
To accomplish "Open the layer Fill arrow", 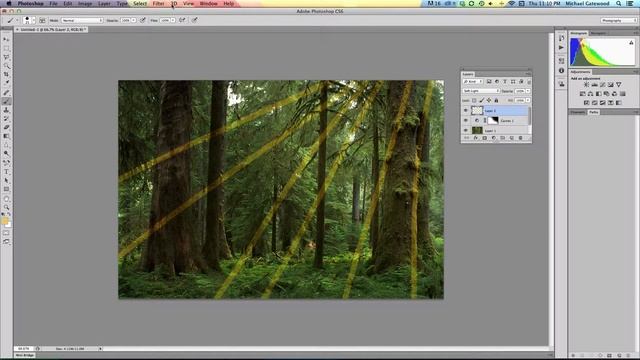I will click(x=528, y=100).
